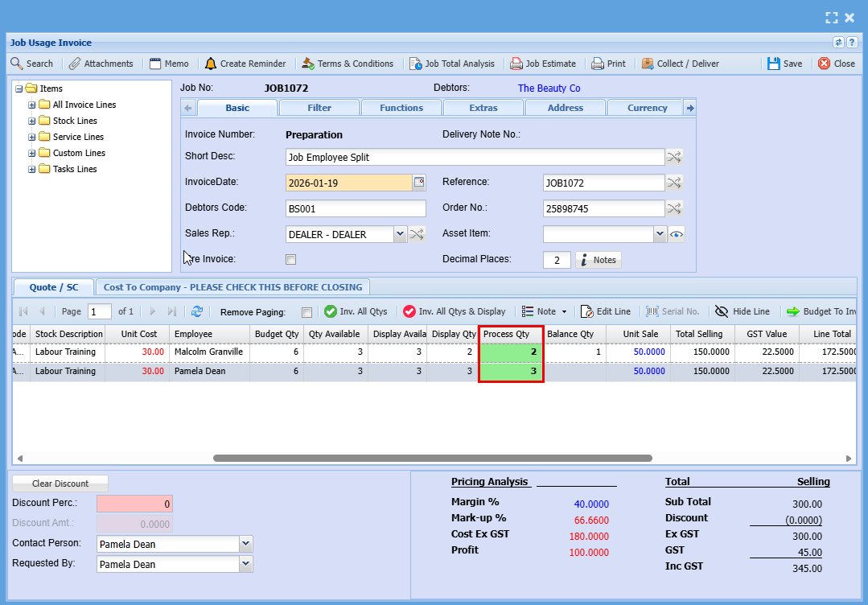Open the Sales Rep dropdown
Viewport: 868px width, 605px height.
coord(400,234)
